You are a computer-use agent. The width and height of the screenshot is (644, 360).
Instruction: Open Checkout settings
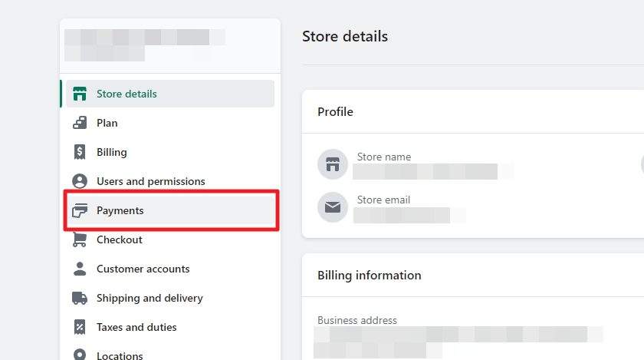pos(170,239)
